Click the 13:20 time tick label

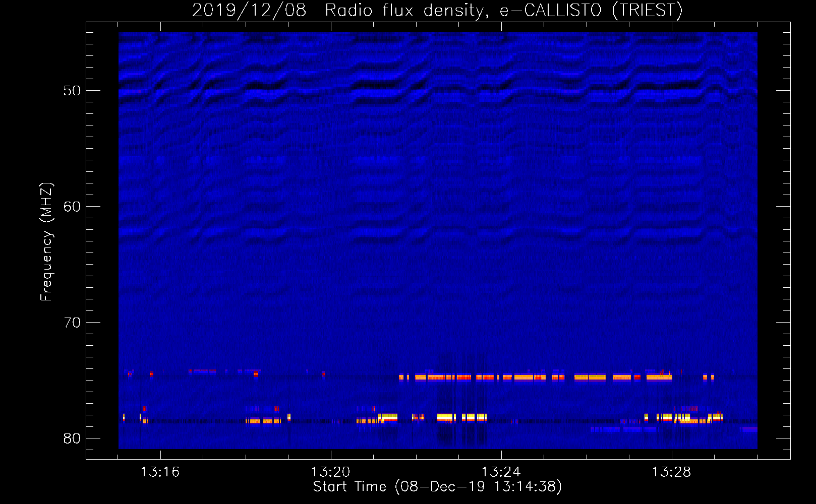tap(330, 472)
